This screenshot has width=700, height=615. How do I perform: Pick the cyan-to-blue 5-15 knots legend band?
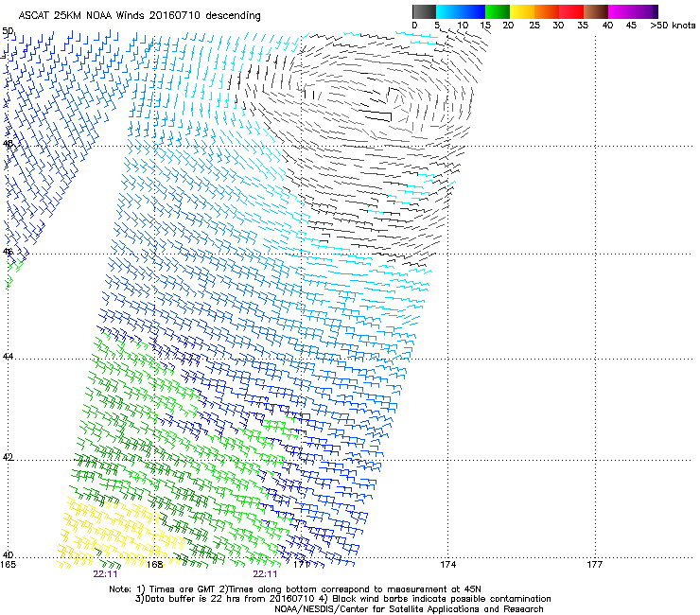click(x=461, y=11)
